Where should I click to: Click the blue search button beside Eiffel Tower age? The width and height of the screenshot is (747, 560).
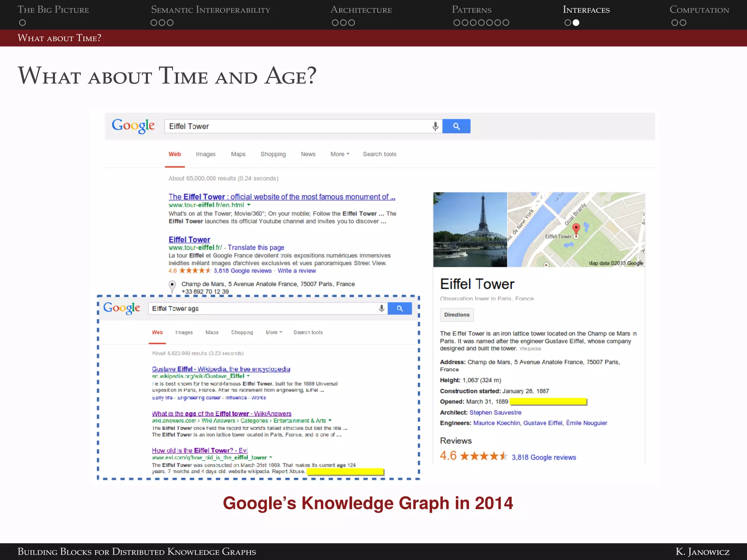click(400, 308)
